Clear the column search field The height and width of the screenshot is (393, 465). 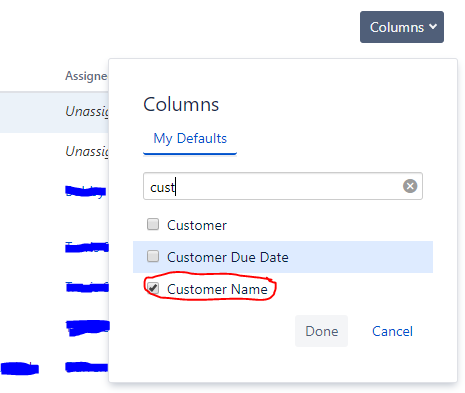coord(410,186)
